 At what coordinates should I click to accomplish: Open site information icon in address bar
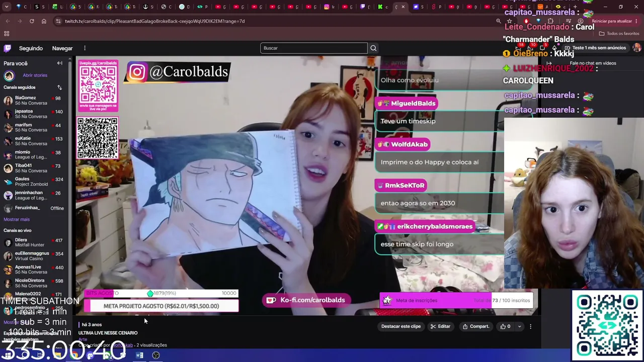click(59, 21)
